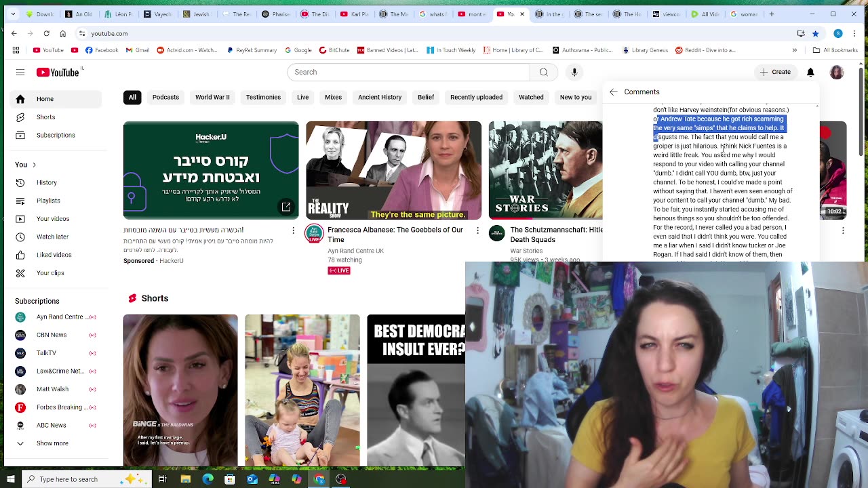
Task: Open the account avatar menu
Action: pos(837,73)
